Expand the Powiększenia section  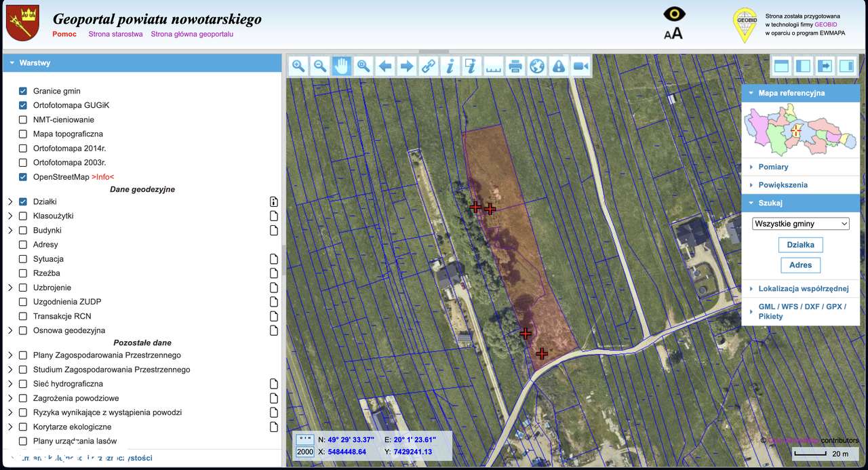tap(802, 184)
